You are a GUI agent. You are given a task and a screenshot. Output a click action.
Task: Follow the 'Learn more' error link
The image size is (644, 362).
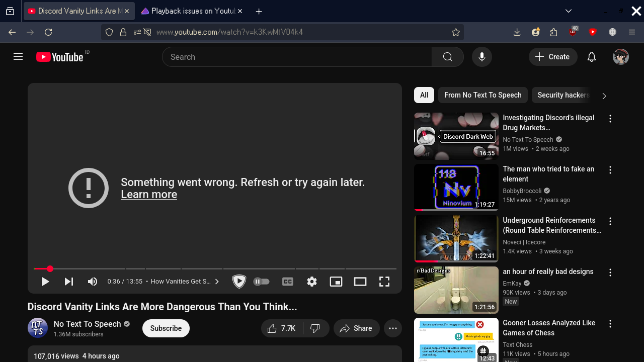tap(149, 195)
